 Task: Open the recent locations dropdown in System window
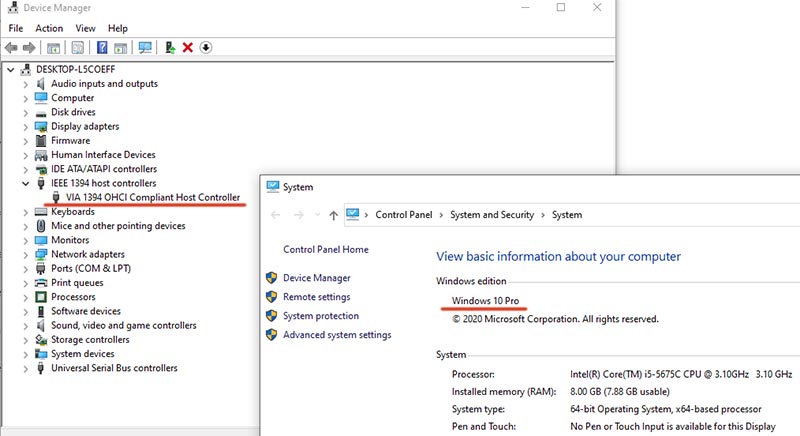[317, 215]
